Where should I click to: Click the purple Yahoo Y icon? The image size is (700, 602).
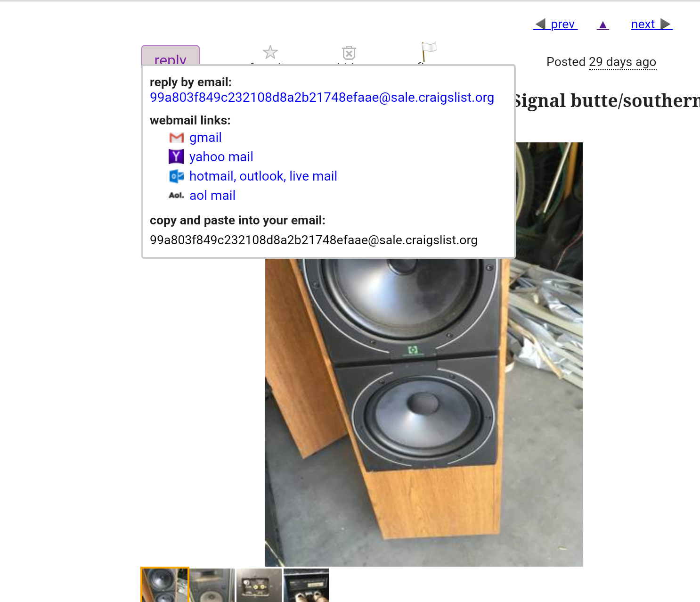pyautogui.click(x=176, y=157)
